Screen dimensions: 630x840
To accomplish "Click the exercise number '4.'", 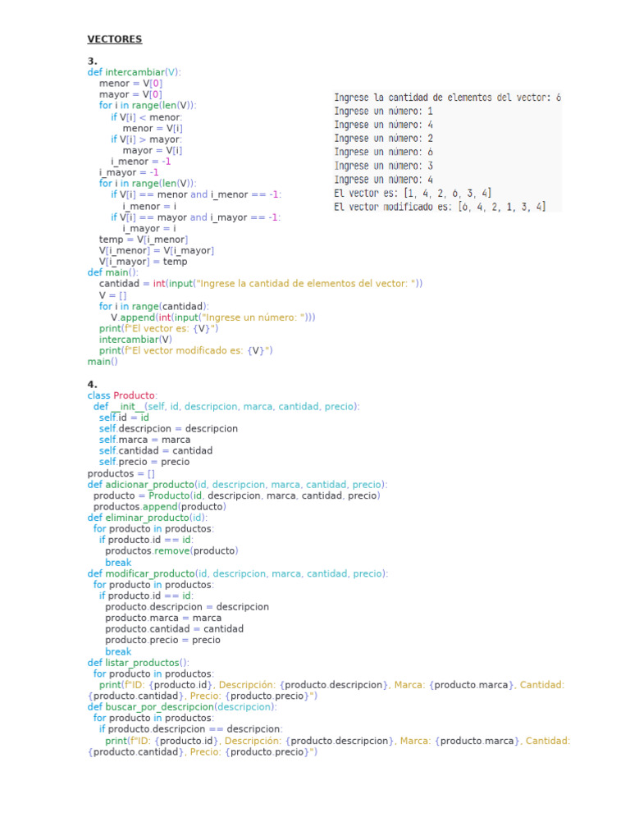I will click(92, 384).
